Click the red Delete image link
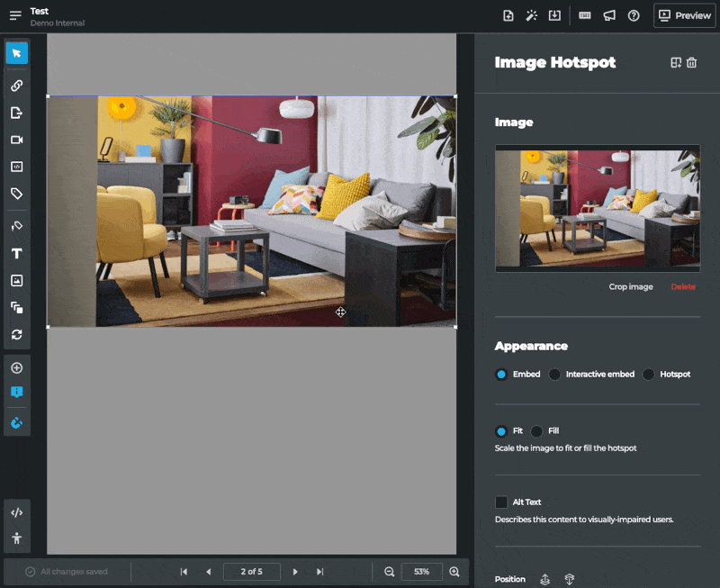Screen dimensions: 720x588 click(x=683, y=287)
